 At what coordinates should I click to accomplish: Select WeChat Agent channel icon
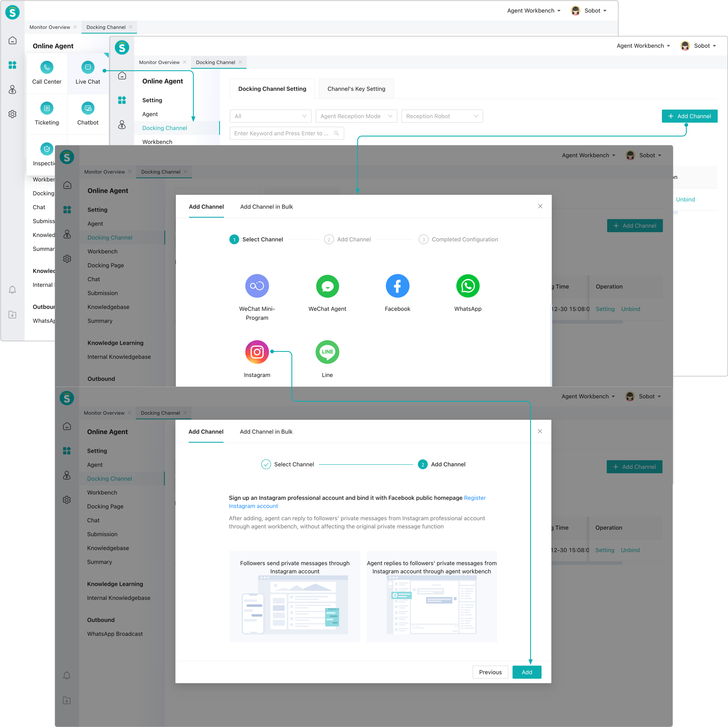[x=327, y=286]
